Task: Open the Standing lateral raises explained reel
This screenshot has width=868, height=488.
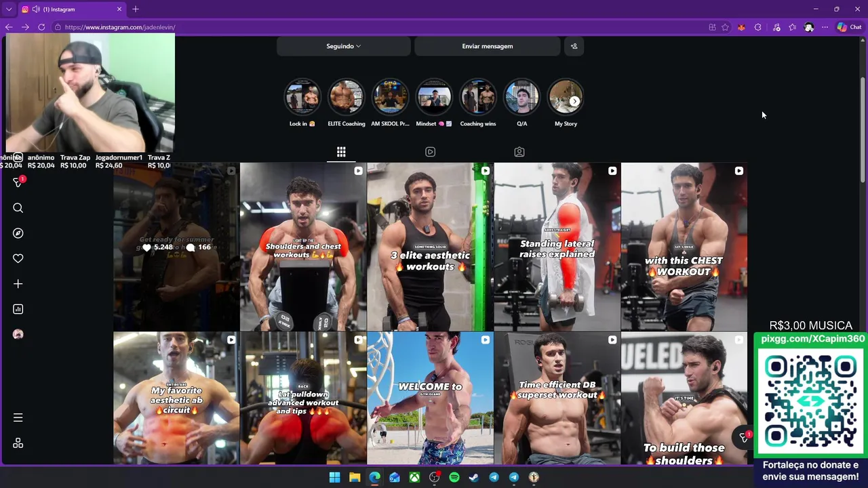Action: (557, 247)
